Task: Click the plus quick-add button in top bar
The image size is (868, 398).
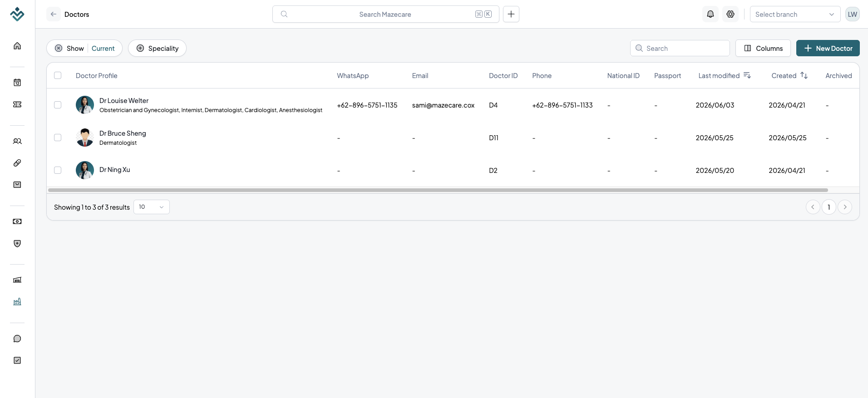Action: point(511,14)
